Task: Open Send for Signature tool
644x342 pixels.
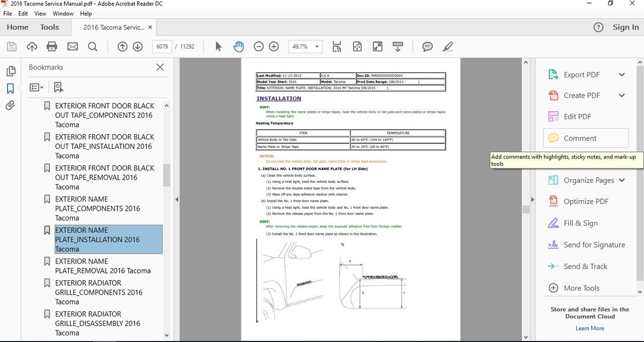Action: (x=594, y=245)
